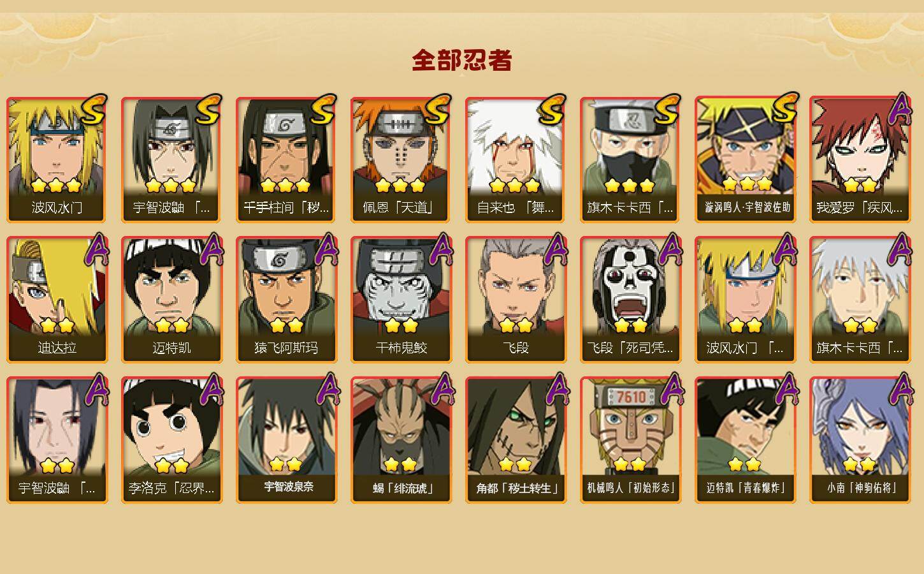Open the 猿飞阿斯玛 ninja card
Image resolution: width=924 pixels, height=574 pixels.
286,300
